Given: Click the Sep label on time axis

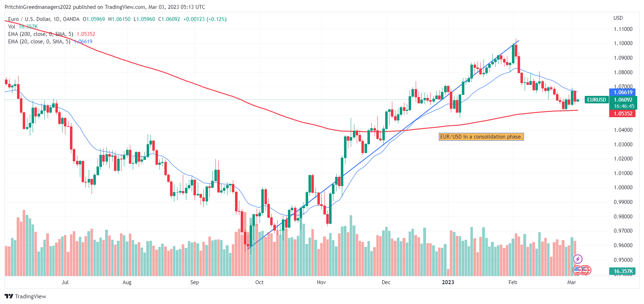Looking at the screenshot, I should (x=195, y=282).
